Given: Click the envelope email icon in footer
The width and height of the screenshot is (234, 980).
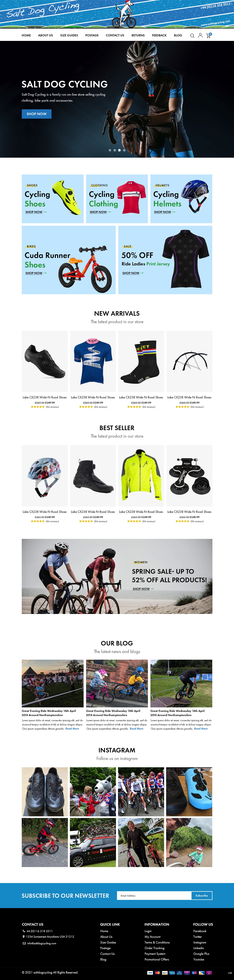Looking at the screenshot, I should 24,943.
